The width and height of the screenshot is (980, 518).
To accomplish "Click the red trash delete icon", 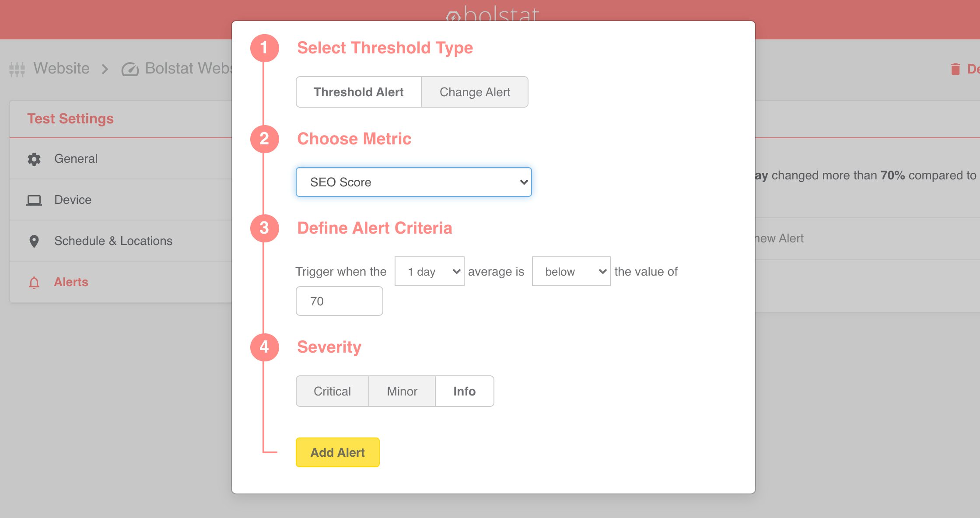I will point(955,69).
